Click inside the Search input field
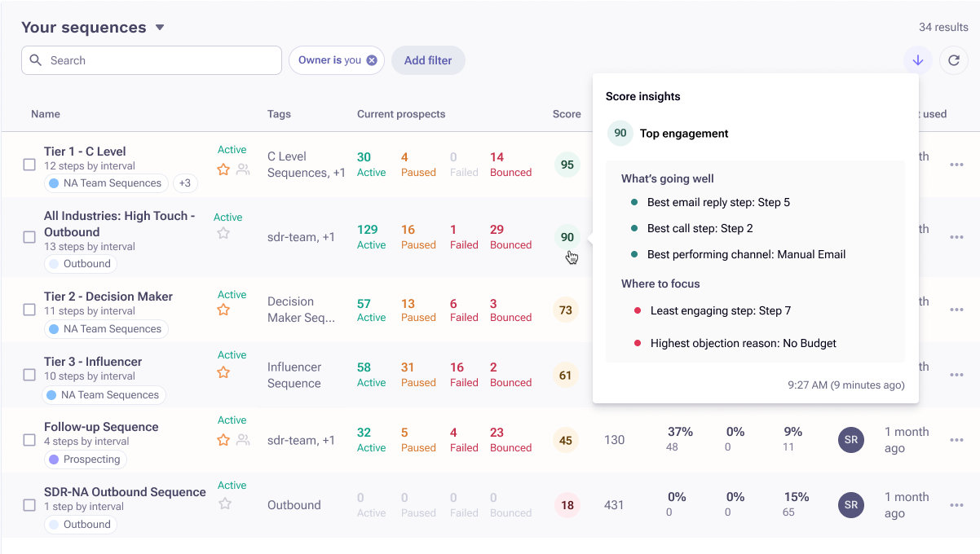 [x=151, y=60]
